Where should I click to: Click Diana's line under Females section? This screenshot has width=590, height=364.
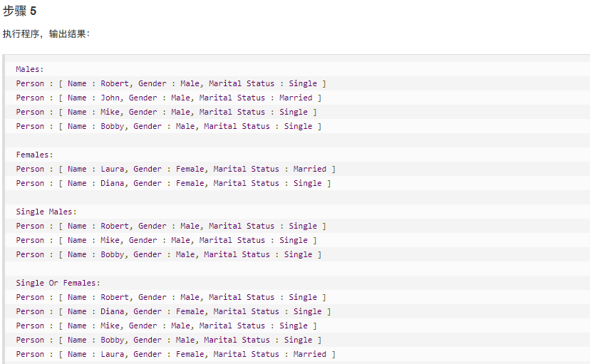click(x=174, y=183)
